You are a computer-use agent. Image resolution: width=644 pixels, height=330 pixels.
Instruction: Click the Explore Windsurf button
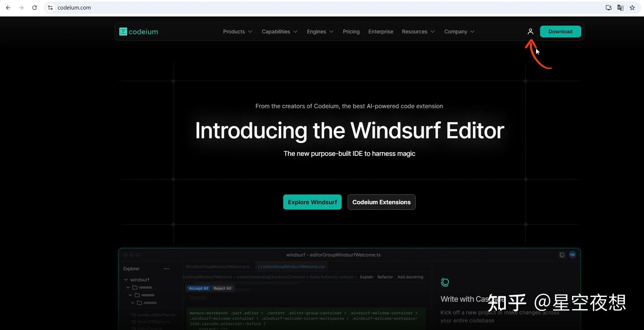click(x=312, y=202)
